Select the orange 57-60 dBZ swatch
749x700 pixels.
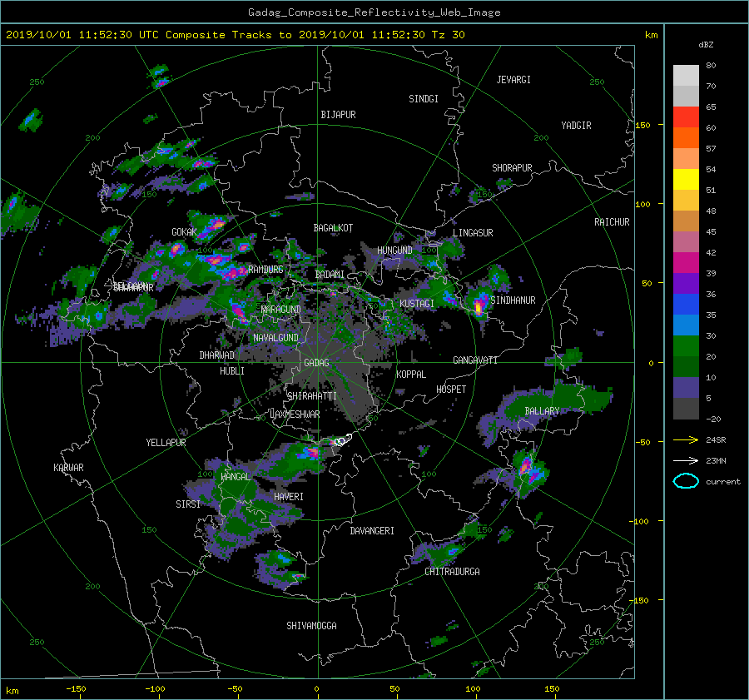coord(686,138)
